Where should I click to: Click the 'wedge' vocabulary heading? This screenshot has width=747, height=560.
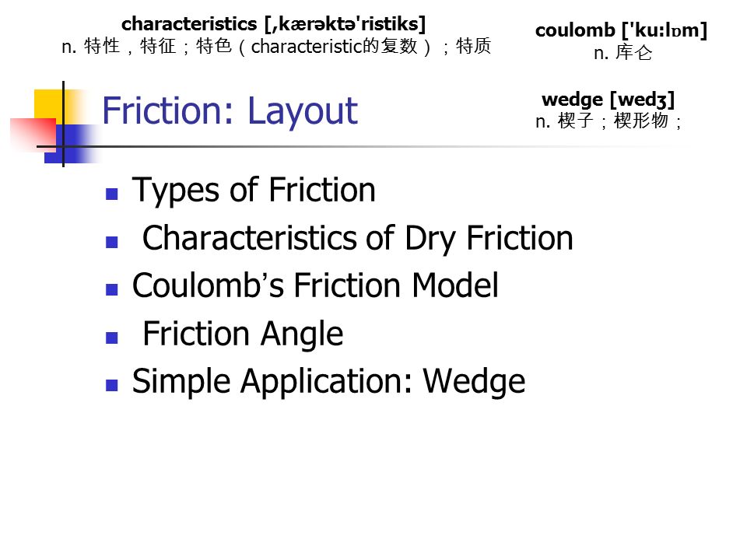(x=608, y=100)
